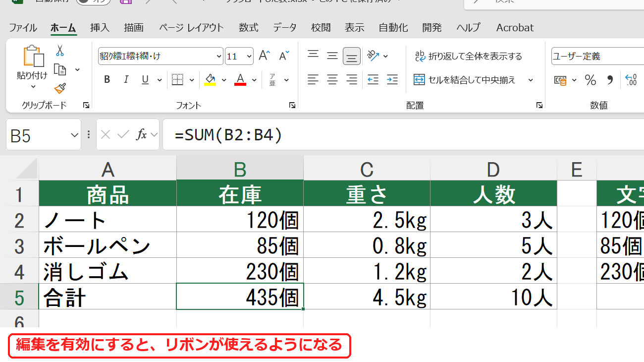Toggle 折り返して全体を表示する wrap text
This screenshot has height=362, width=644.
pyautogui.click(x=468, y=56)
